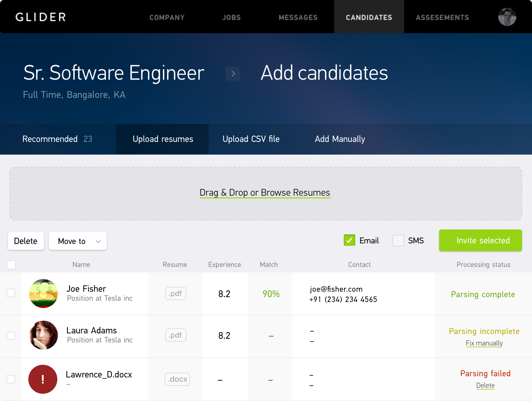Image resolution: width=532 pixels, height=401 pixels.
Task: Click Laura Adams' profile photo
Action: pos(43,335)
